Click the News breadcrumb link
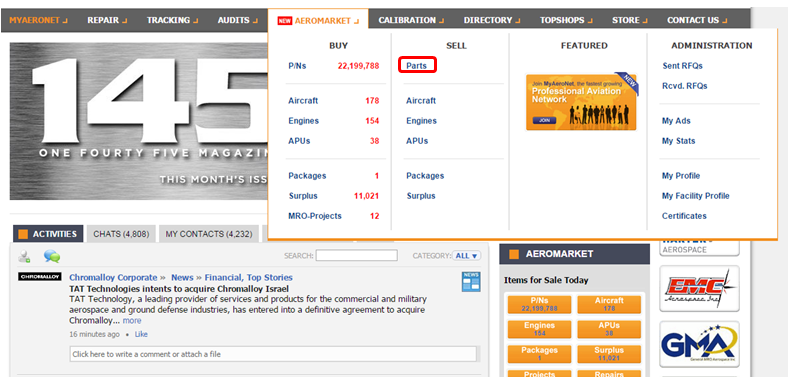Image resolution: width=800 pixels, height=384 pixels. (182, 277)
